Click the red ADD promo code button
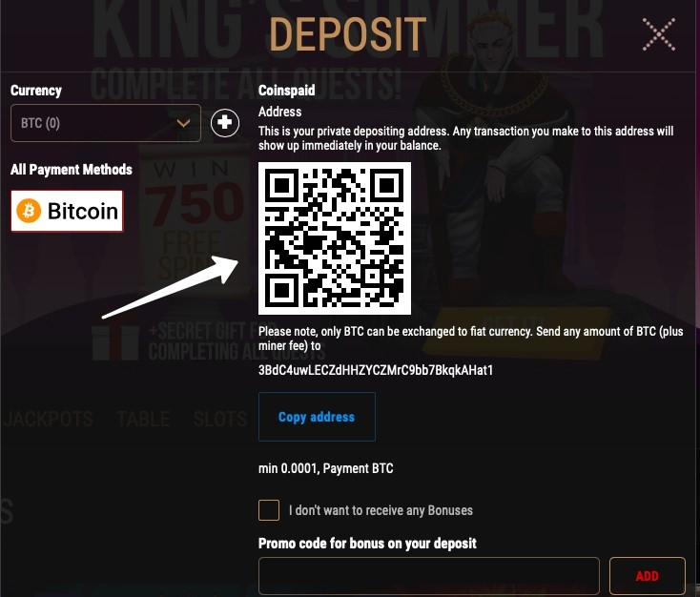The image size is (700, 597). (647, 576)
